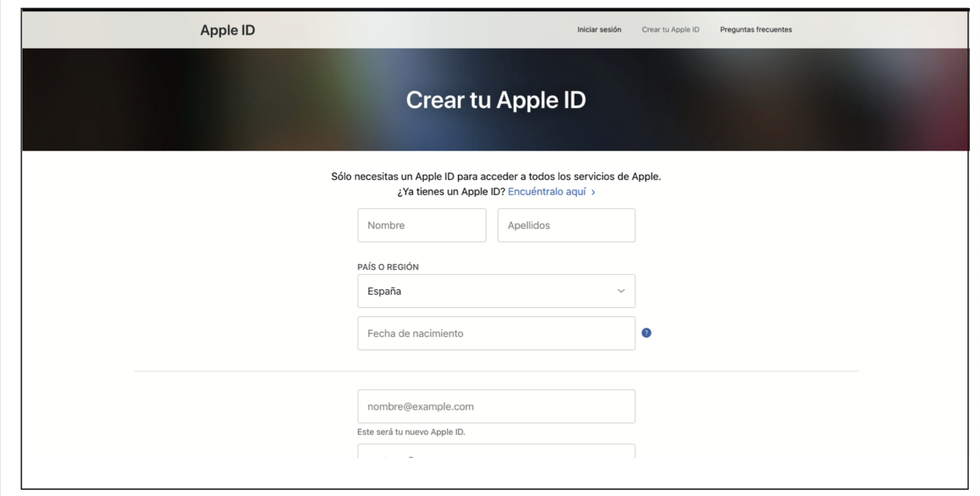Focus the Apellidos input field
Image resolution: width=980 pixels, height=496 pixels.
[567, 225]
